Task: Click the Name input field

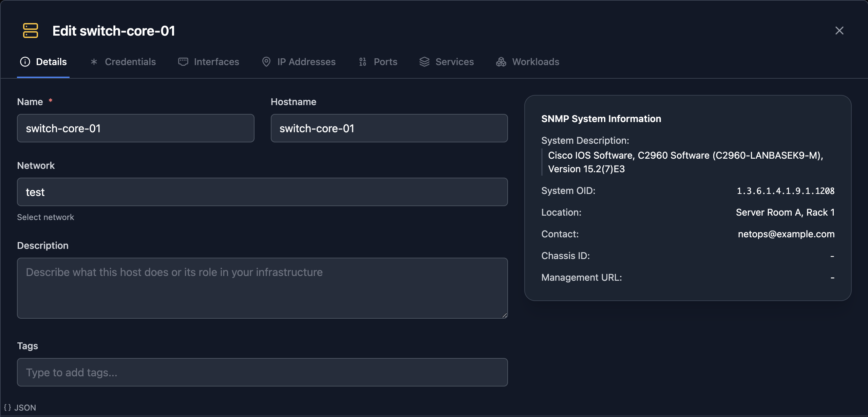Action: pyautogui.click(x=136, y=128)
